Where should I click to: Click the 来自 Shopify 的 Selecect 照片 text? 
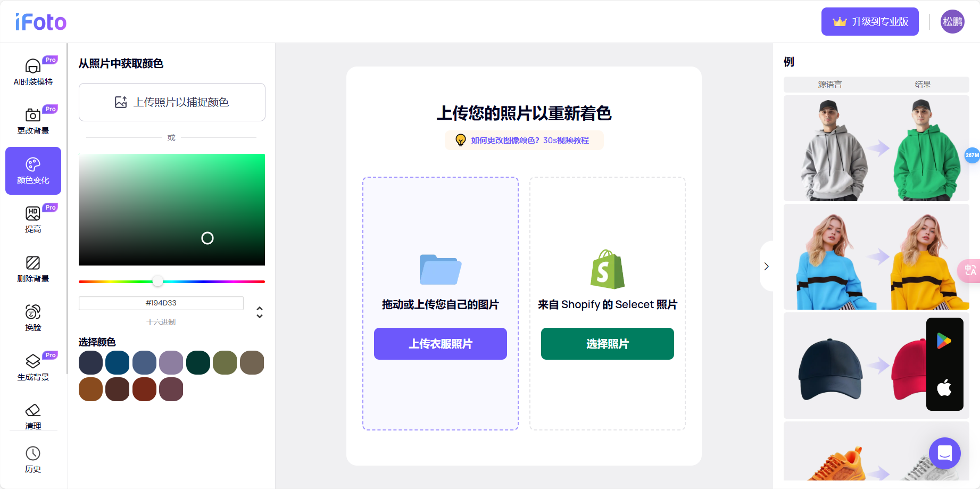608,305
